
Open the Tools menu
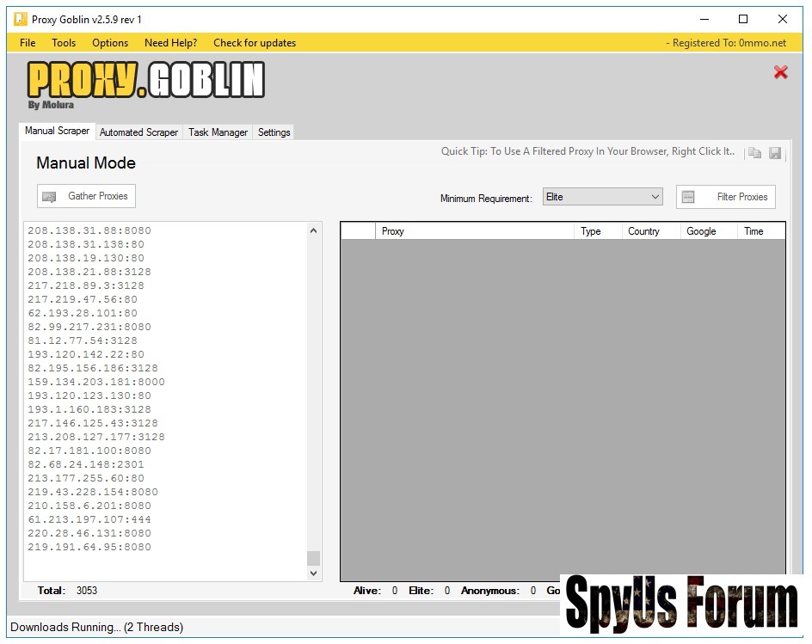click(64, 43)
